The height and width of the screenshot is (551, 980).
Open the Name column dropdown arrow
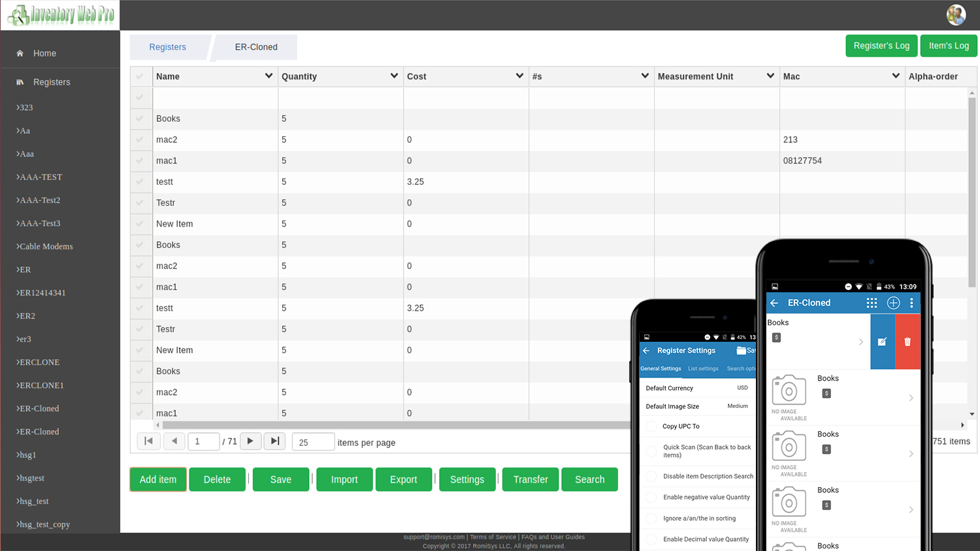tap(269, 76)
